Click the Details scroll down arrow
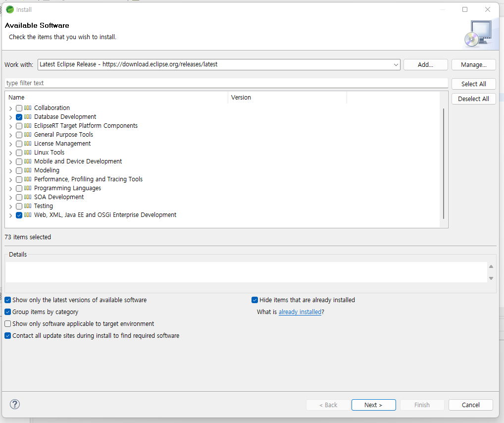The height and width of the screenshot is (423, 504). click(x=491, y=278)
